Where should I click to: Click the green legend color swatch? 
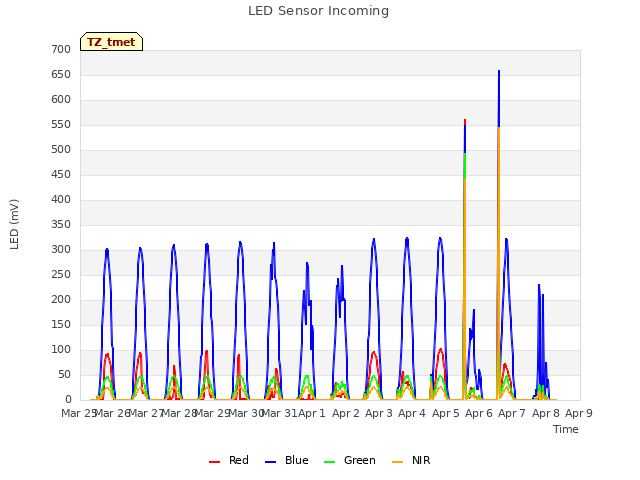(x=329, y=462)
